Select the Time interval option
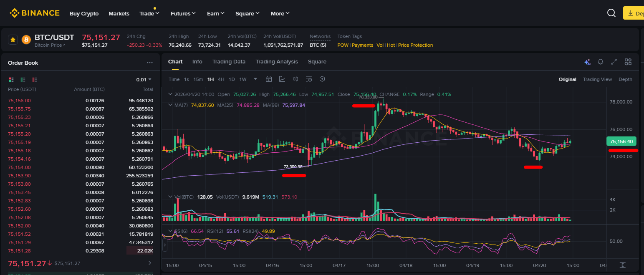Image resolution: width=644 pixels, height=275 pixels. tap(174, 79)
